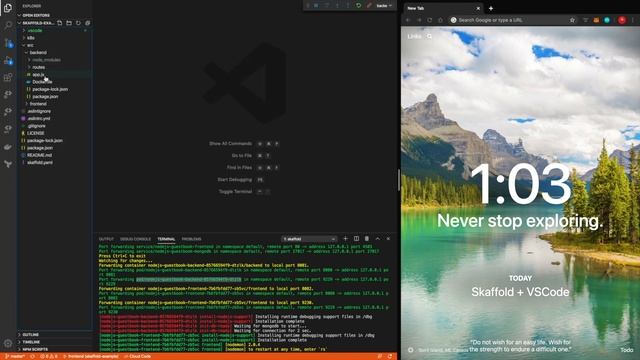Split the terminal panel
This screenshot has height=360, width=640.
tap(356, 239)
